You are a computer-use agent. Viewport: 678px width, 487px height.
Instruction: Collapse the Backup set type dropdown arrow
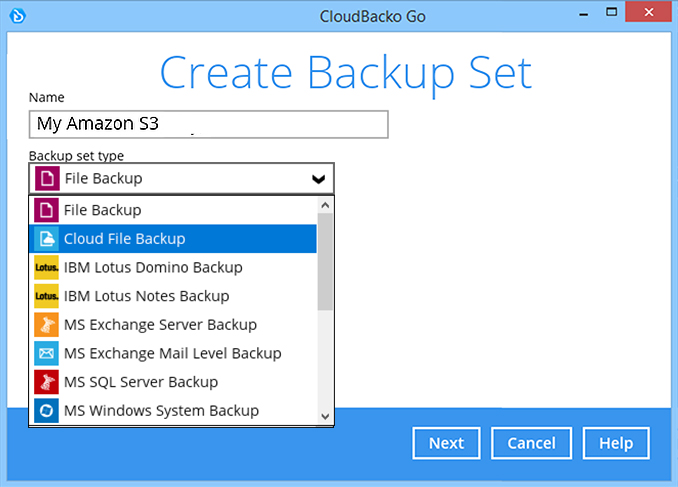[x=319, y=179]
